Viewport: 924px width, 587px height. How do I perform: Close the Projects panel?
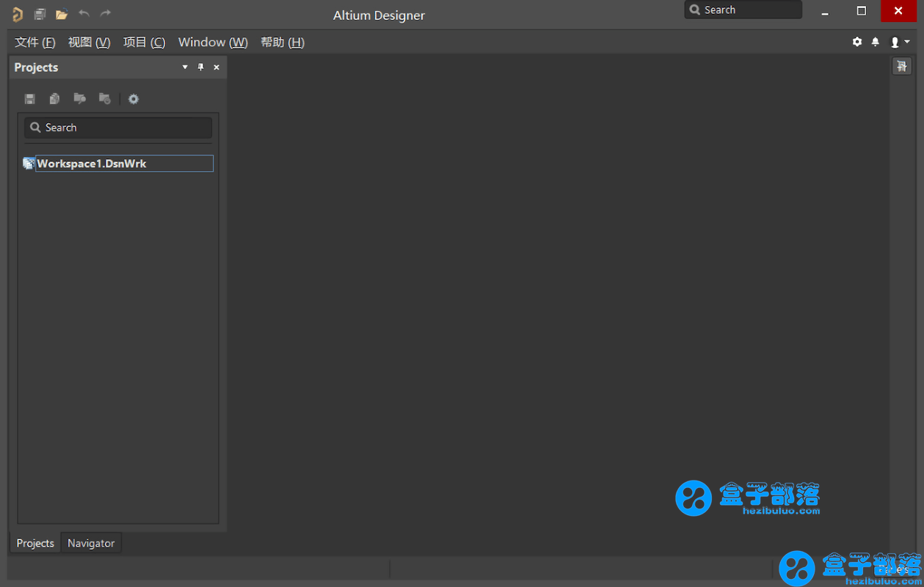pos(217,67)
